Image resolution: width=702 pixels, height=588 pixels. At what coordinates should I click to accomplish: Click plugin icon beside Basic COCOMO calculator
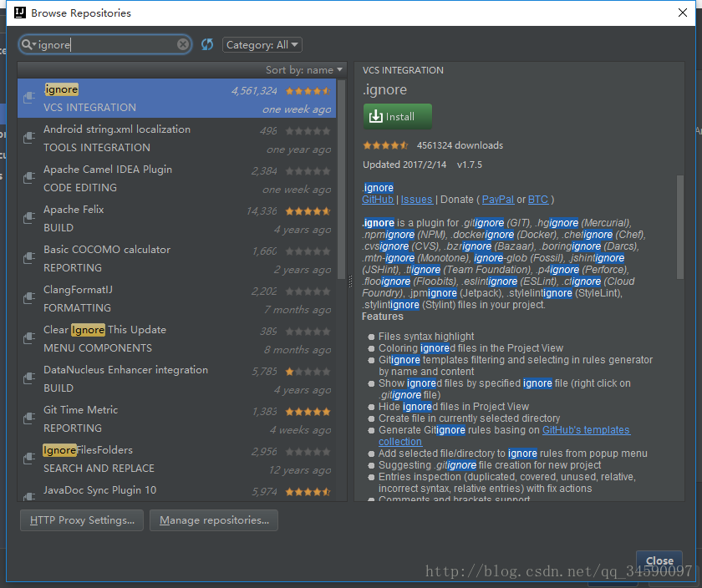[29, 258]
